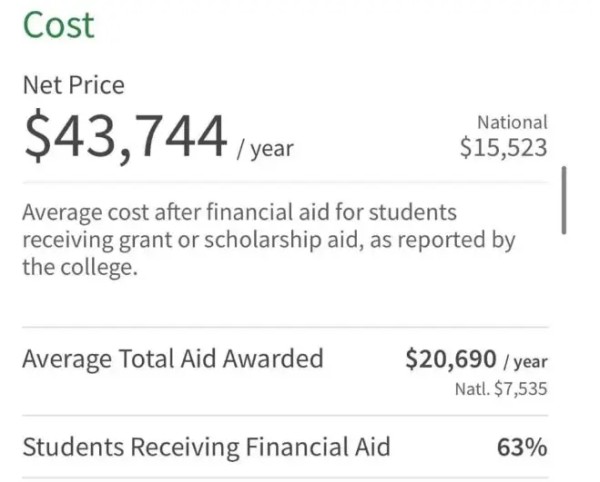Click 'as reported by the college' text

[440, 241]
